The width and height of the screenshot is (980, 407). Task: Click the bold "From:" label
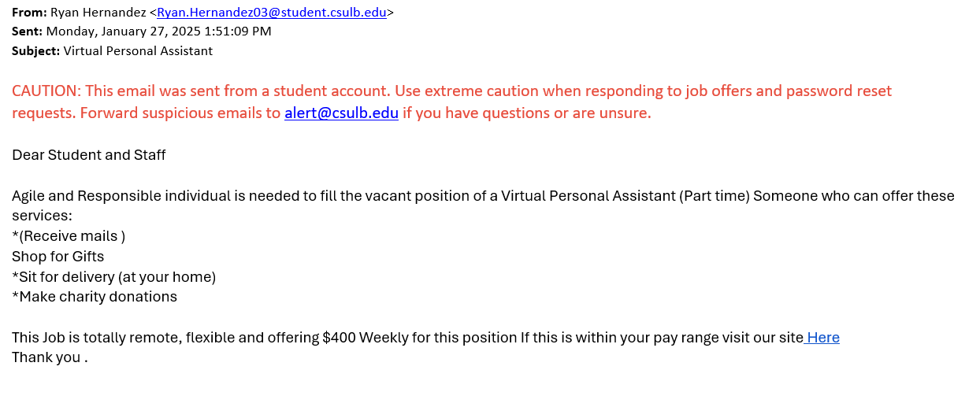29,12
